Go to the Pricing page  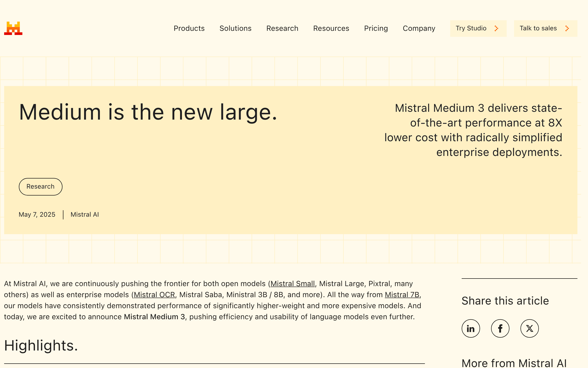point(376,29)
